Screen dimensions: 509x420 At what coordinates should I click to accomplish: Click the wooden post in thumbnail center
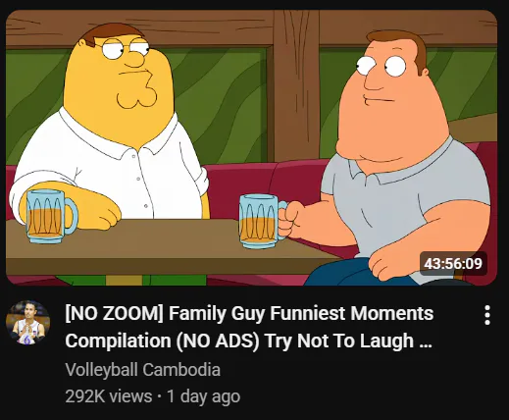click(x=296, y=85)
